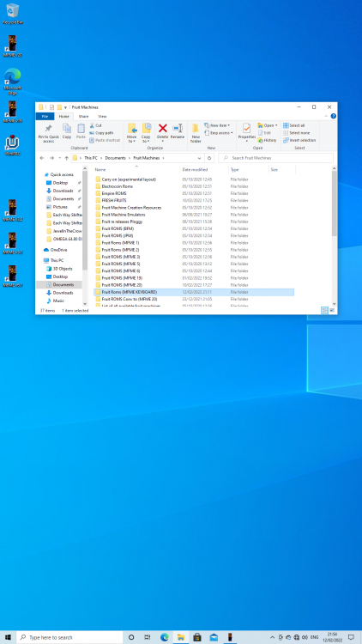Open Properties from the ribbon

(x=247, y=132)
